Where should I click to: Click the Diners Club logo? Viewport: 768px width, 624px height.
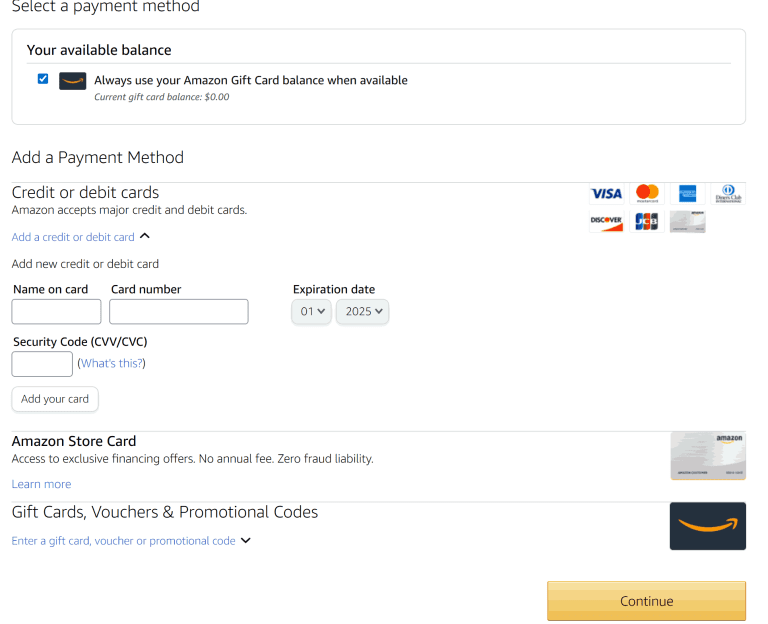pyautogui.click(x=728, y=194)
